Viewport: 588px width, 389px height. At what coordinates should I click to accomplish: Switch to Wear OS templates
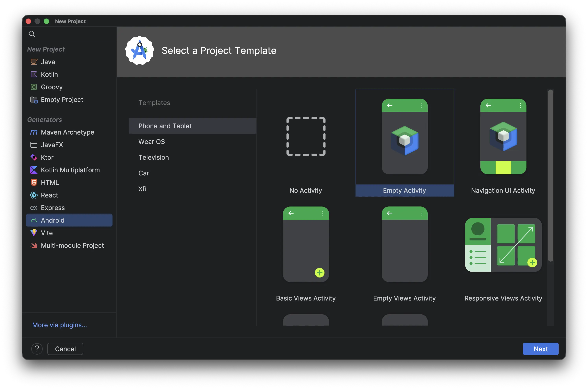click(x=192, y=142)
